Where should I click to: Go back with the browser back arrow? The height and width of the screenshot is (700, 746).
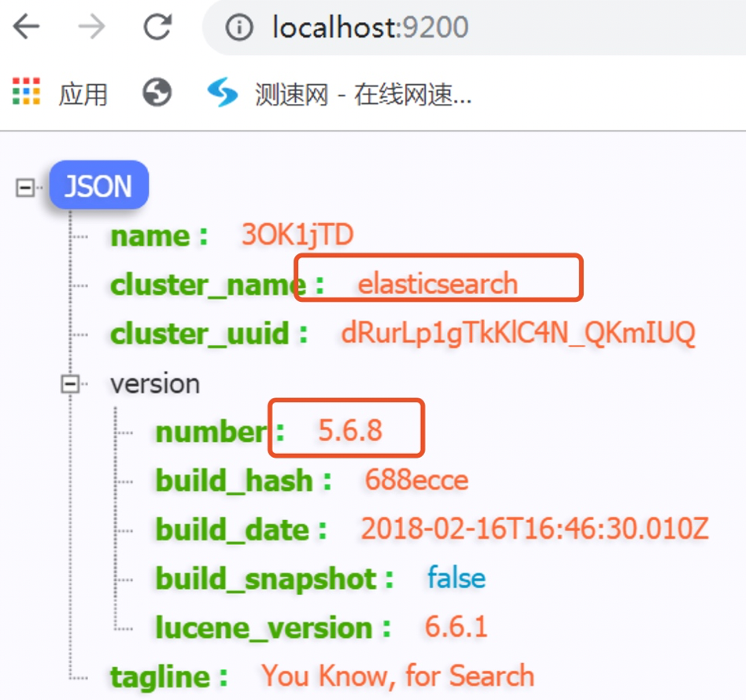pos(26,27)
